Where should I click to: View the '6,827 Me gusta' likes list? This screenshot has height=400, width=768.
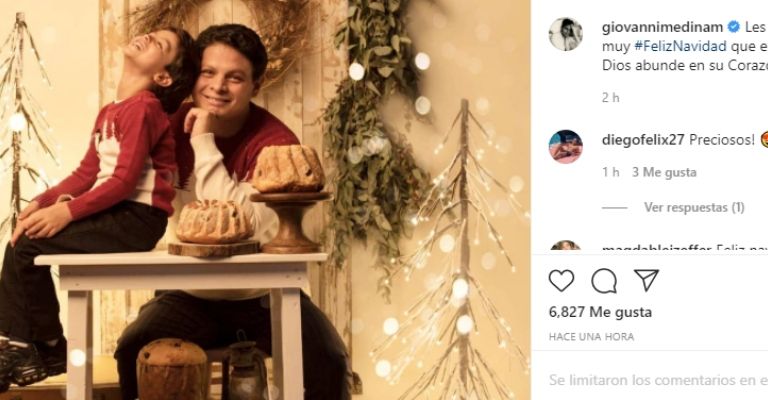coord(591,312)
